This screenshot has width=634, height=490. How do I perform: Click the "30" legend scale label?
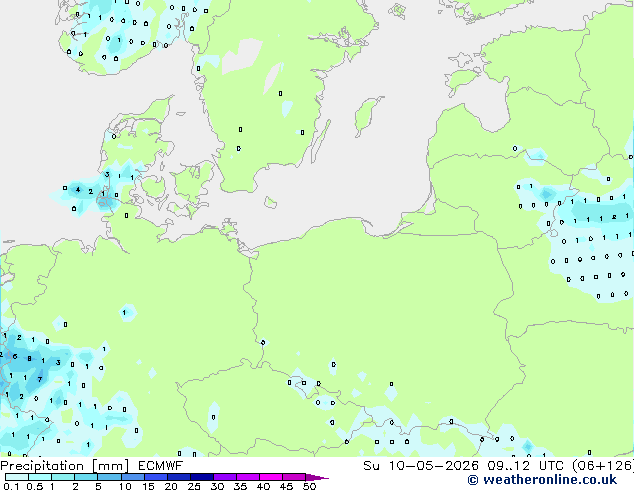[x=217, y=486]
